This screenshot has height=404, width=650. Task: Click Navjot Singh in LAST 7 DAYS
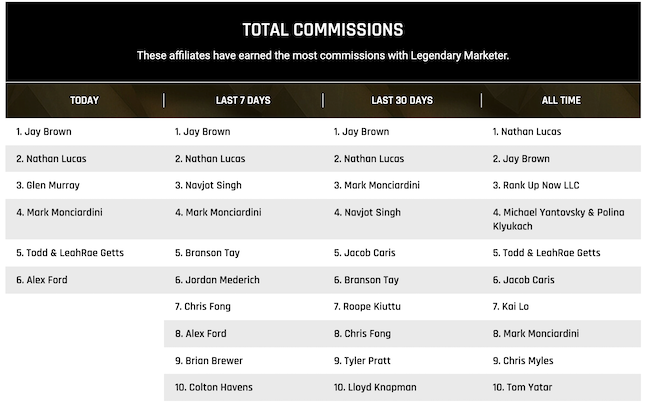point(208,185)
